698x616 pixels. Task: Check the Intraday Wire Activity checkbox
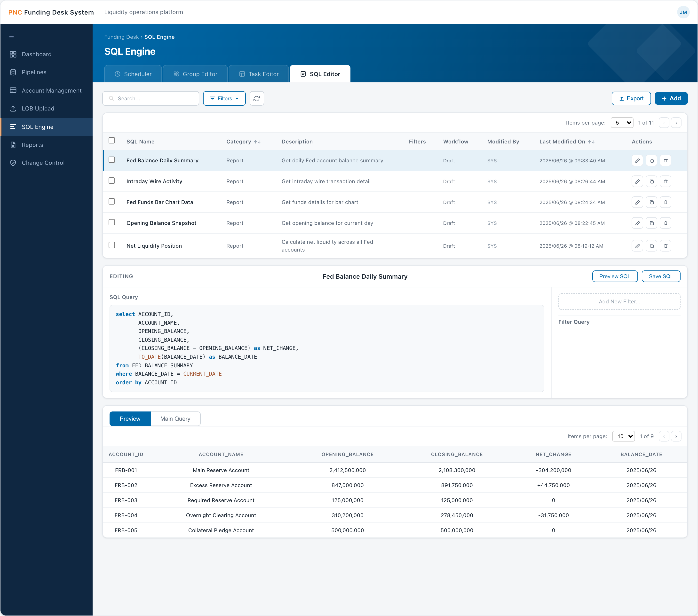pos(112,181)
